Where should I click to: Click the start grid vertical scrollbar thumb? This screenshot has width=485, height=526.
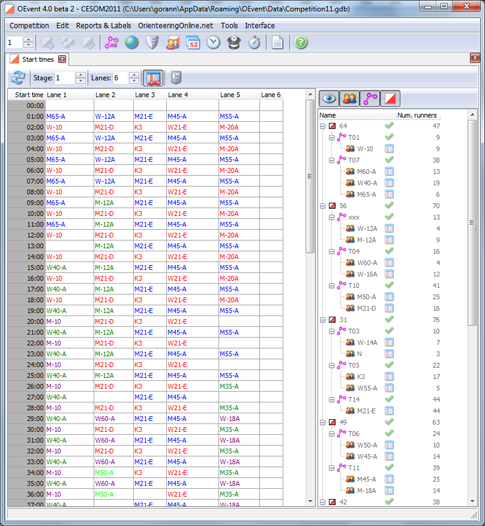point(310,176)
